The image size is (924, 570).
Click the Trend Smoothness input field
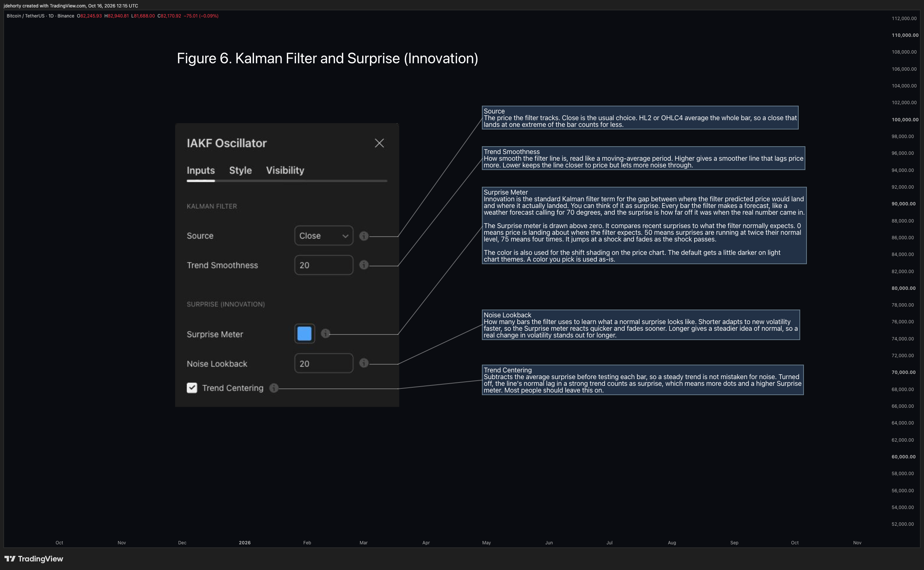323,265
